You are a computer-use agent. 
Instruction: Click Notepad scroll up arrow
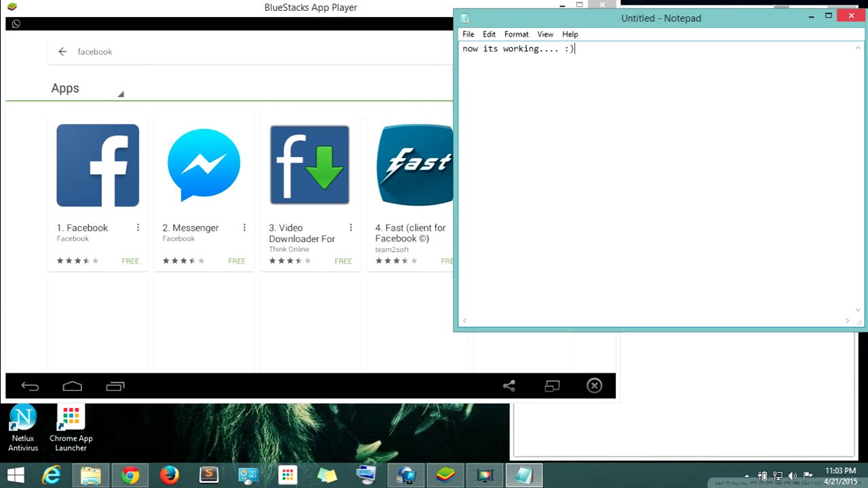(858, 48)
